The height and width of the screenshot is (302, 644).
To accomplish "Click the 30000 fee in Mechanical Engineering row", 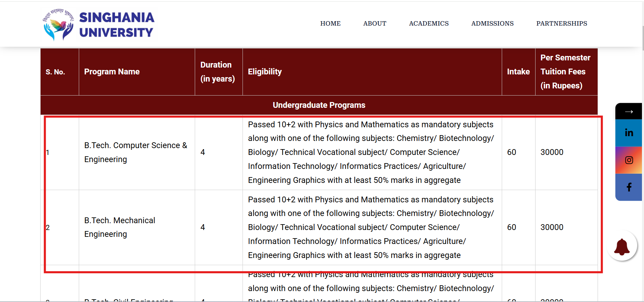I will (552, 227).
